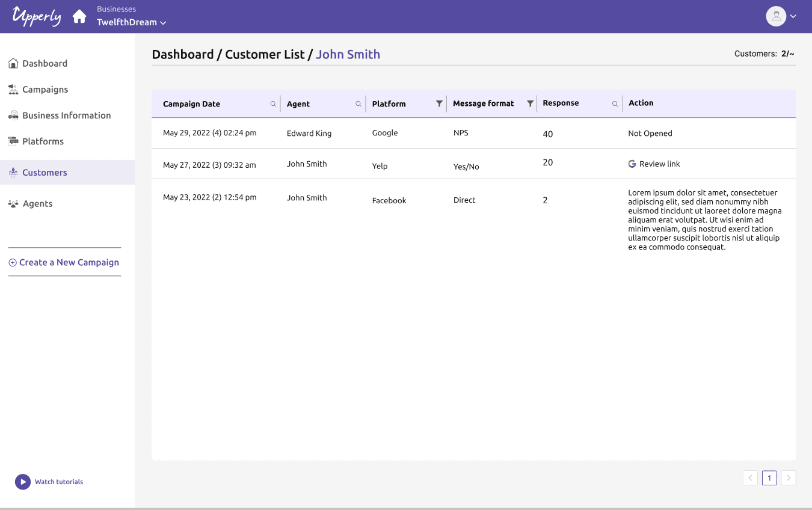This screenshot has height=510, width=812.
Task: Filter the Platform column
Action: pos(439,103)
